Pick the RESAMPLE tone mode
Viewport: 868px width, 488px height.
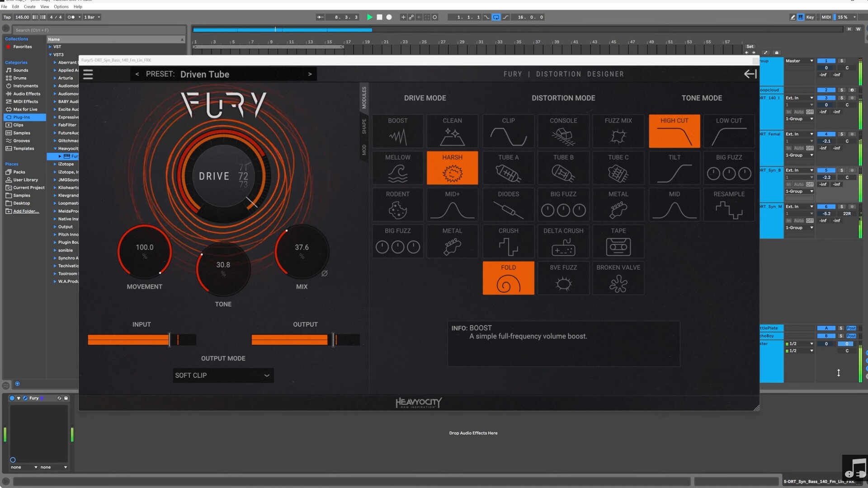point(729,204)
